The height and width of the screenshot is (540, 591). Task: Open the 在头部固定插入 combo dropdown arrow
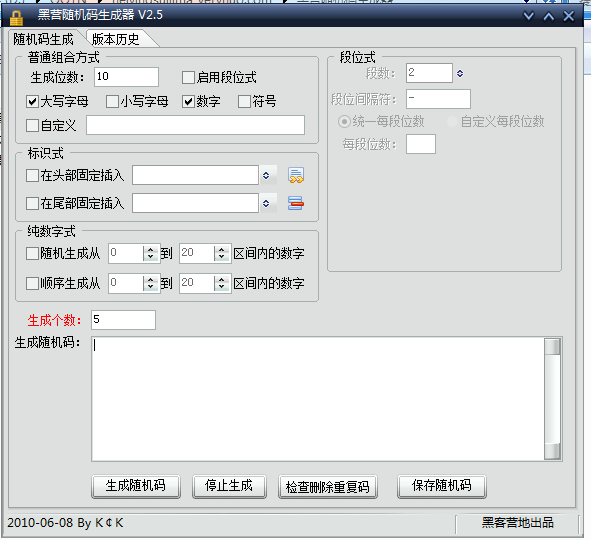pyautogui.click(x=266, y=175)
